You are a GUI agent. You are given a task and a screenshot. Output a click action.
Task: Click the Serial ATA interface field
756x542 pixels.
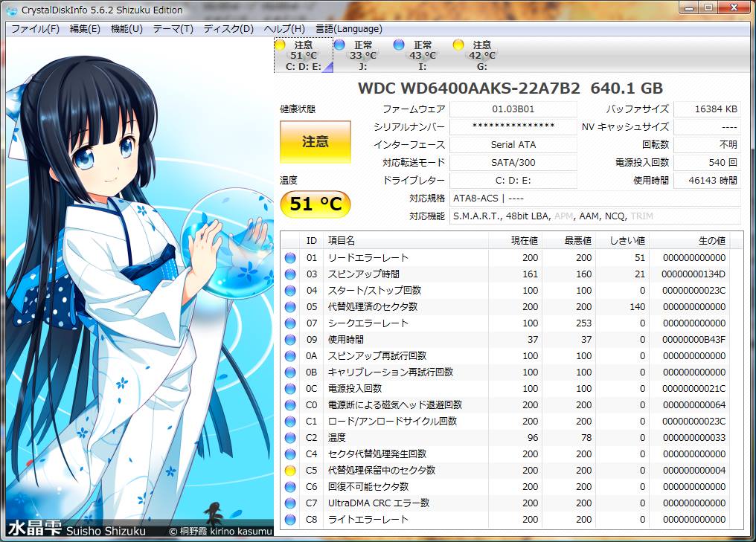click(x=513, y=145)
